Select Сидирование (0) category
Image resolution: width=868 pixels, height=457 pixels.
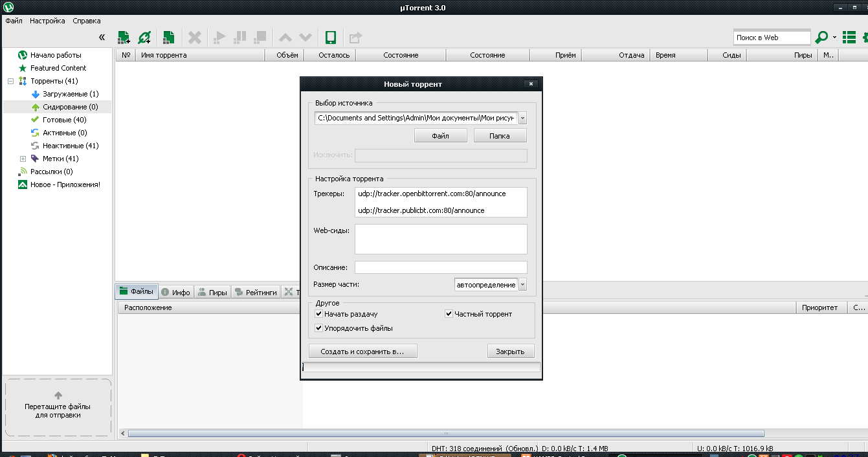[71, 107]
